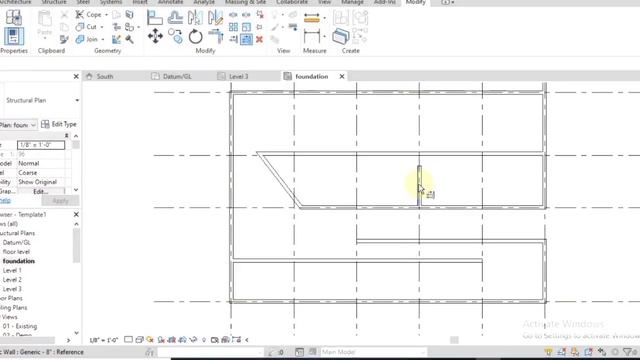Click the Cope geometry tool
This screenshot has height=360, width=640.
click(x=89, y=15)
